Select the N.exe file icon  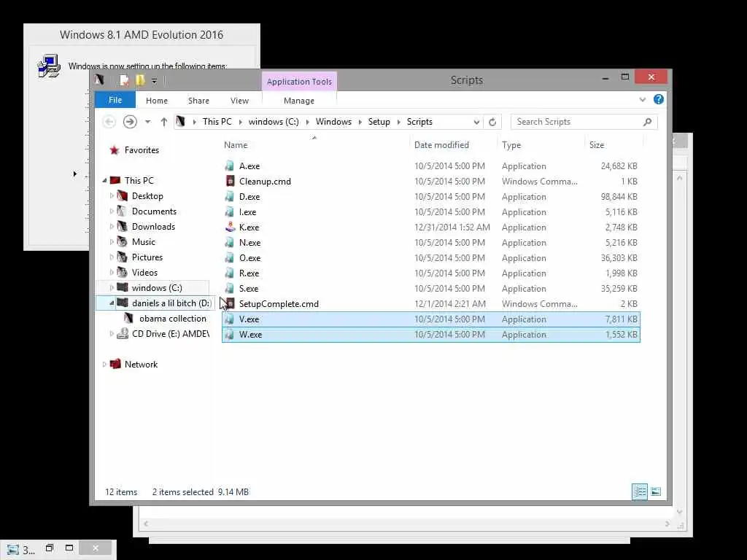click(230, 242)
